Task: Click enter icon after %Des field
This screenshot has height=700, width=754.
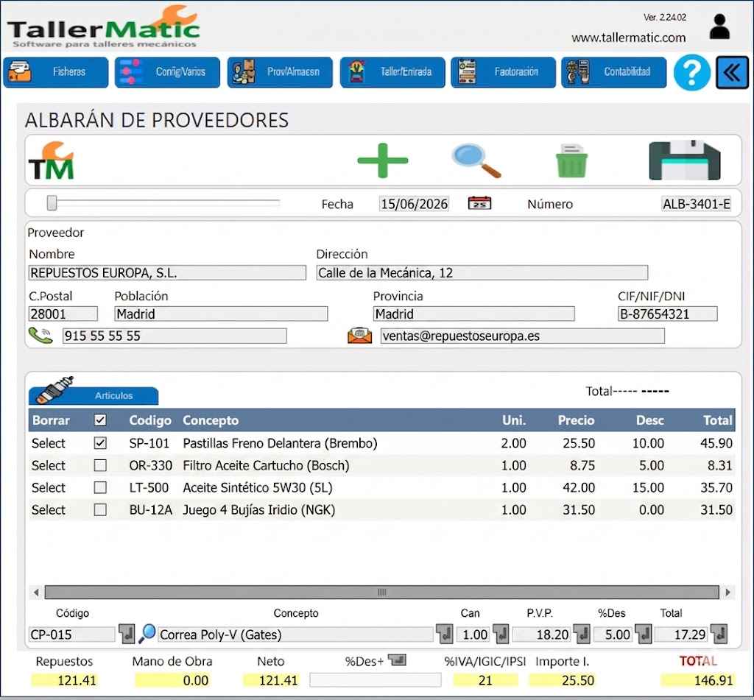Action: click(x=643, y=634)
